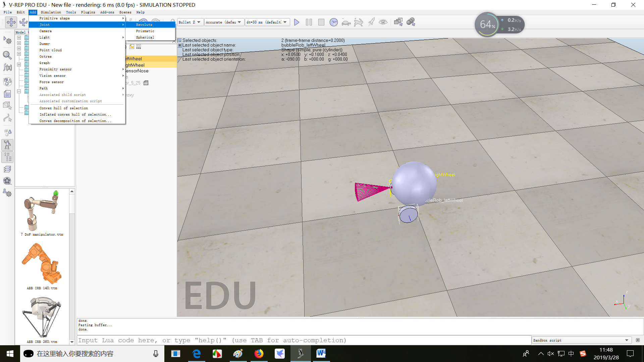Choose Prismatic from the Joint submenu
The image size is (644, 362).
tap(145, 31)
